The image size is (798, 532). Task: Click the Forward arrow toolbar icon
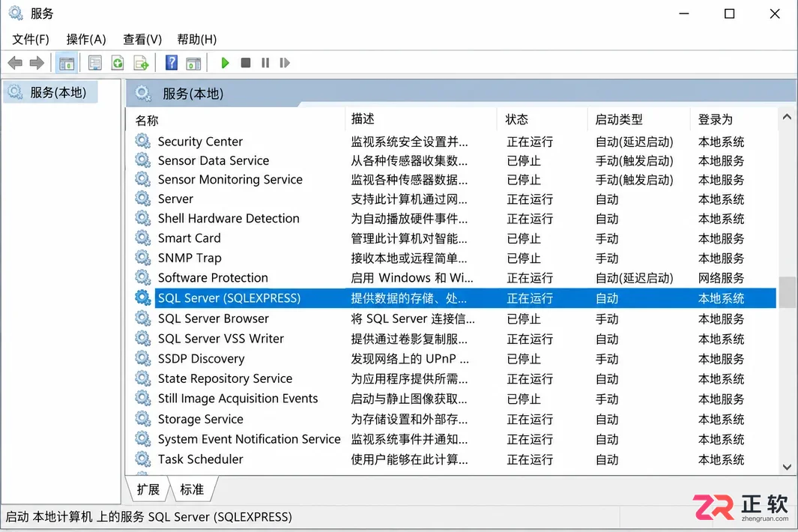click(37, 63)
